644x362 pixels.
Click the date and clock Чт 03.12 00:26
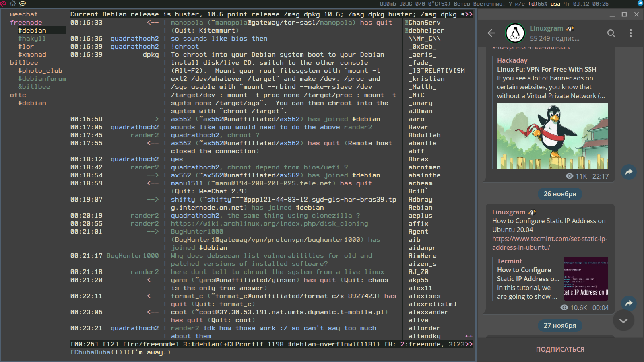(x=586, y=4)
